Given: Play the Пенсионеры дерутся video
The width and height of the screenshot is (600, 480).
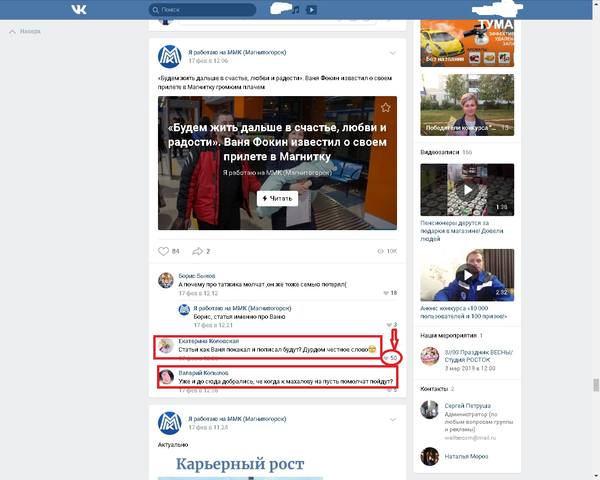Looking at the screenshot, I should tap(467, 189).
